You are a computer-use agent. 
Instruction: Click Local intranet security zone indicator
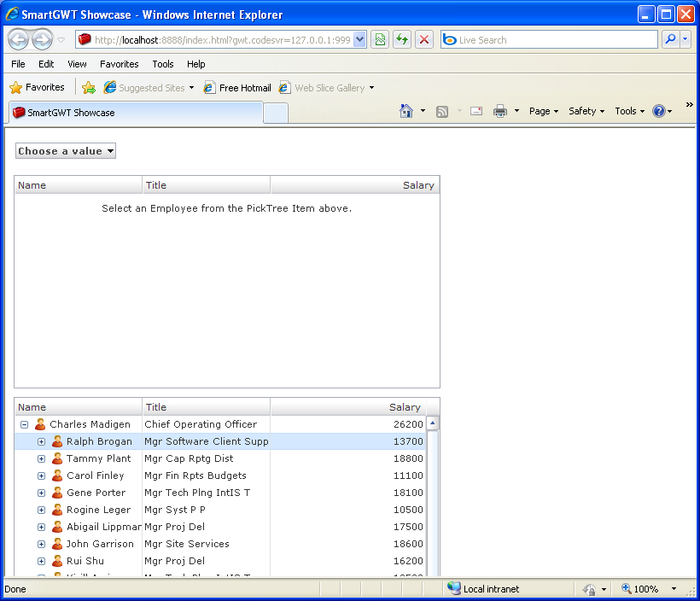pos(483,589)
